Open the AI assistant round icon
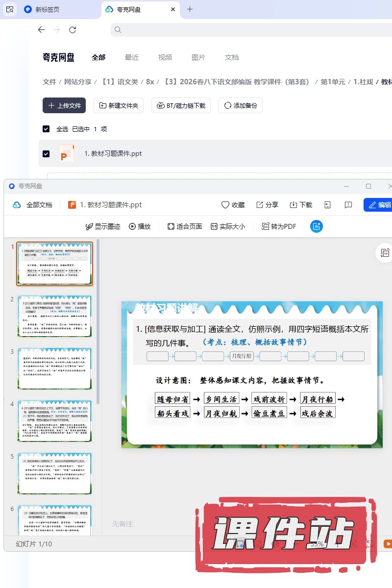Screen dimensions: 392x588 click(x=317, y=226)
